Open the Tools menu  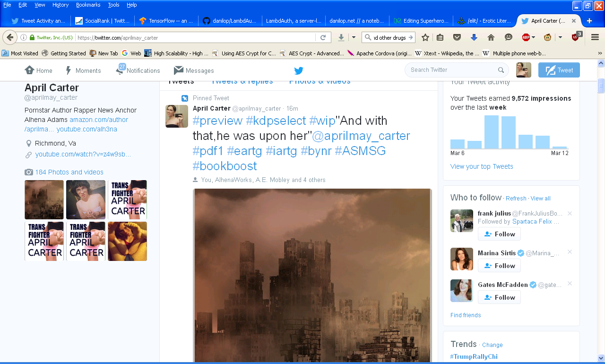click(113, 5)
